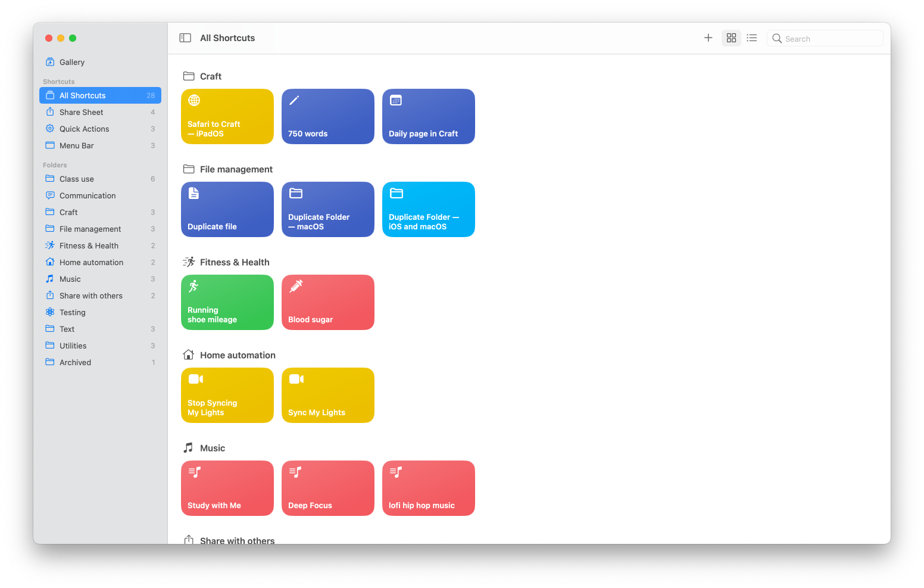Open the Testing folder with atom icon
The width and height of the screenshot is (924, 588).
coord(73,312)
